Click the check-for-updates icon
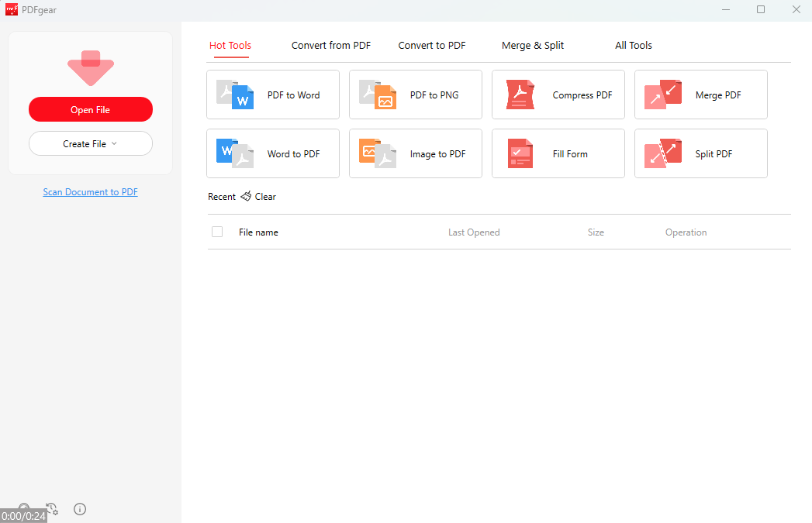The width and height of the screenshot is (812, 523). (51, 509)
